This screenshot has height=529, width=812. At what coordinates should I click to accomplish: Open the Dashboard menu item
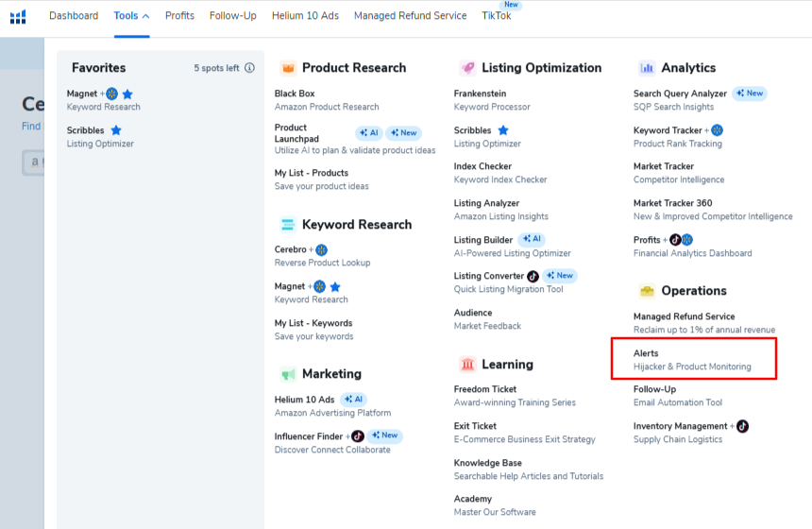[74, 15]
